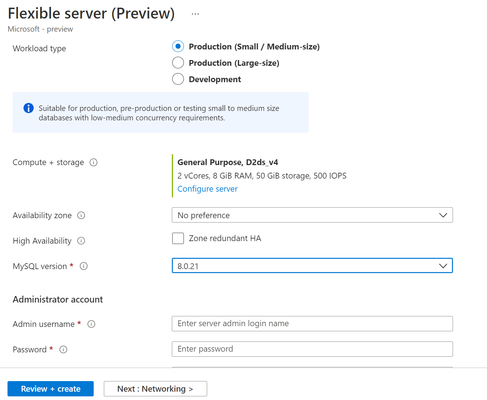This screenshot has height=400, width=487.
Task: Expand the Availability zone dropdown
Action: (x=312, y=215)
